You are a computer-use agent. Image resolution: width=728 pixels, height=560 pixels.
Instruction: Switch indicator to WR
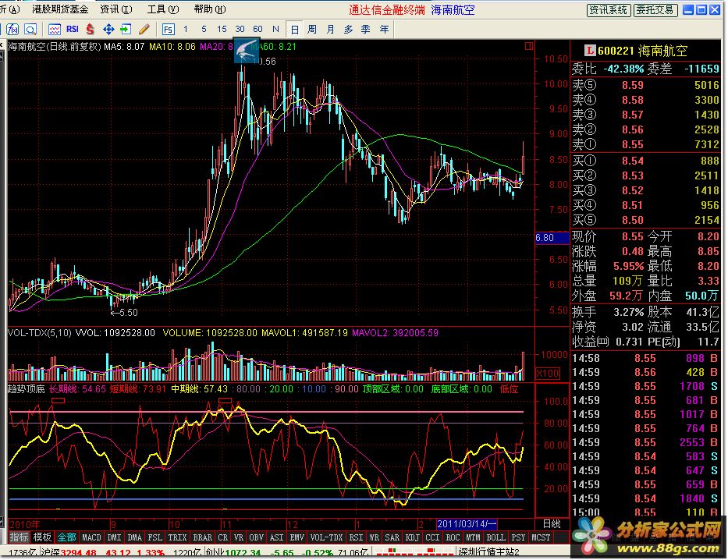(375, 537)
